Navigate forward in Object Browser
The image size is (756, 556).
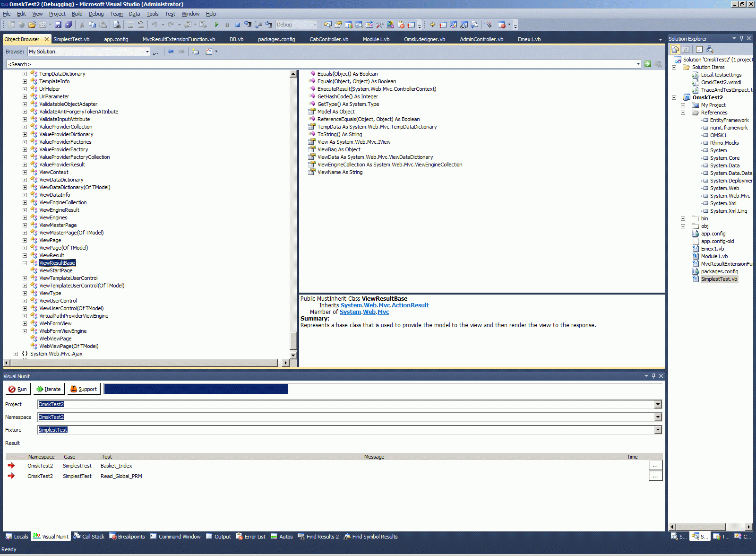[x=181, y=52]
